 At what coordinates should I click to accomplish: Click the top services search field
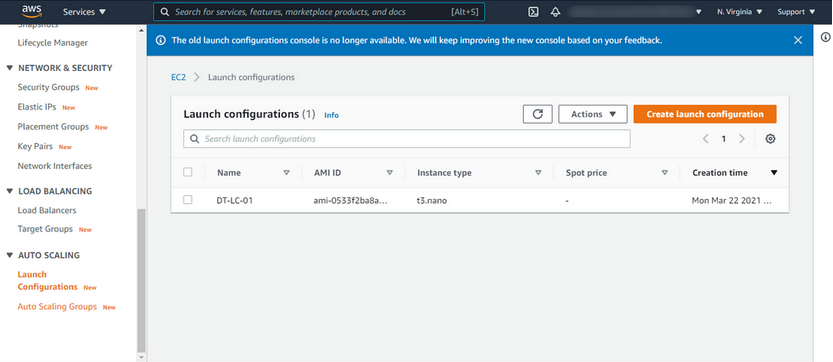tap(319, 12)
